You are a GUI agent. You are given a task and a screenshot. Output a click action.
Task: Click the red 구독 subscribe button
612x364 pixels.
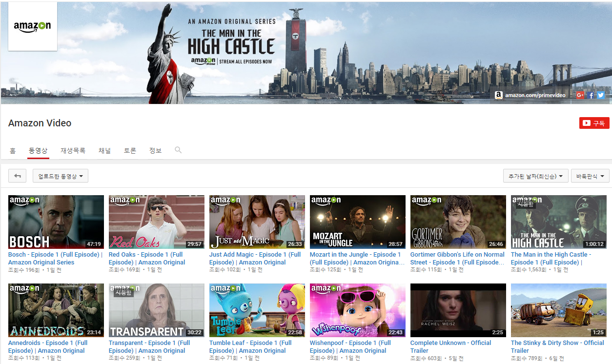pos(594,123)
